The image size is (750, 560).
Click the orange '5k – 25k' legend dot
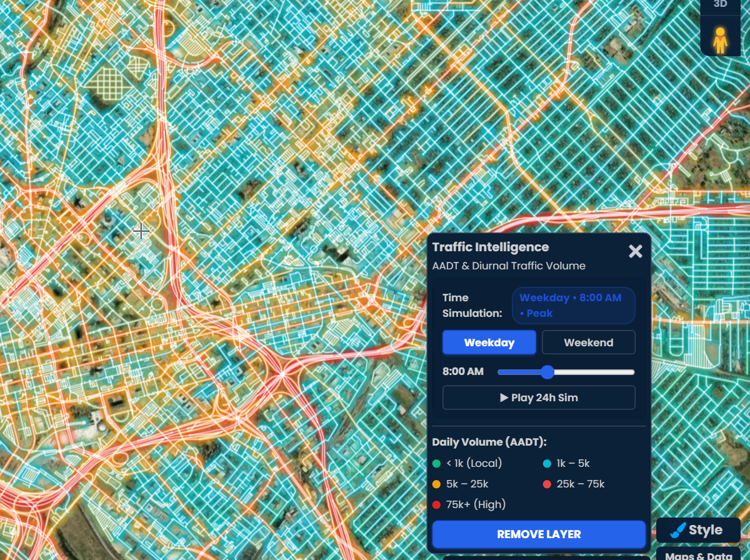436,484
